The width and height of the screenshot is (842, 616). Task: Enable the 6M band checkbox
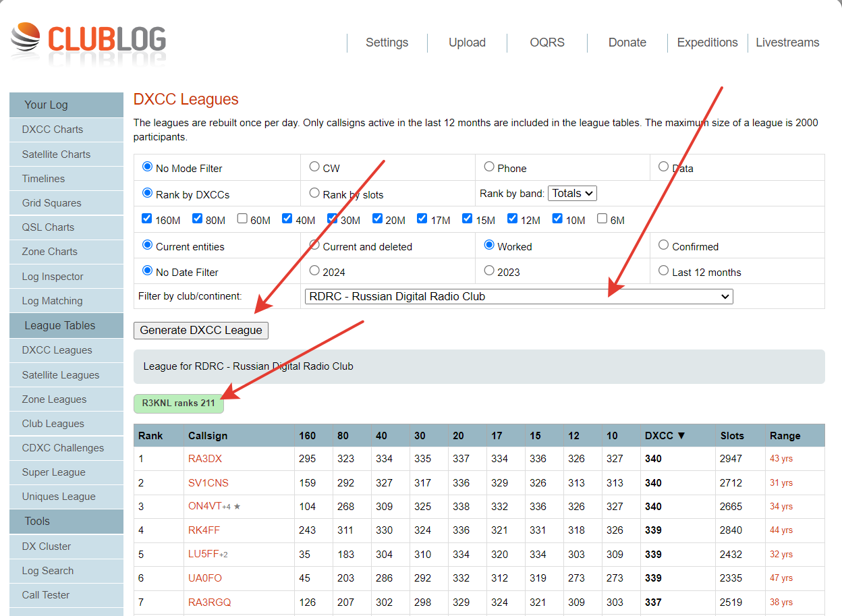[x=602, y=219]
